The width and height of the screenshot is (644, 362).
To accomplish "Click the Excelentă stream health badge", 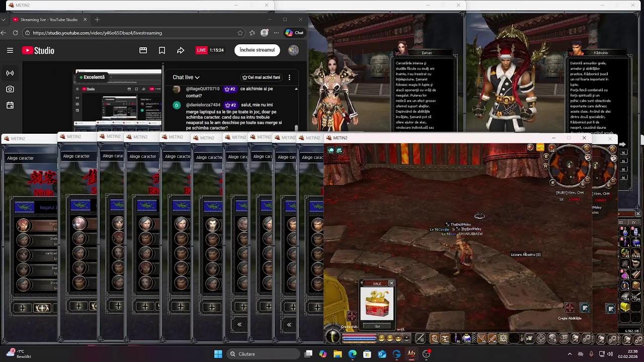I will point(91,77).
